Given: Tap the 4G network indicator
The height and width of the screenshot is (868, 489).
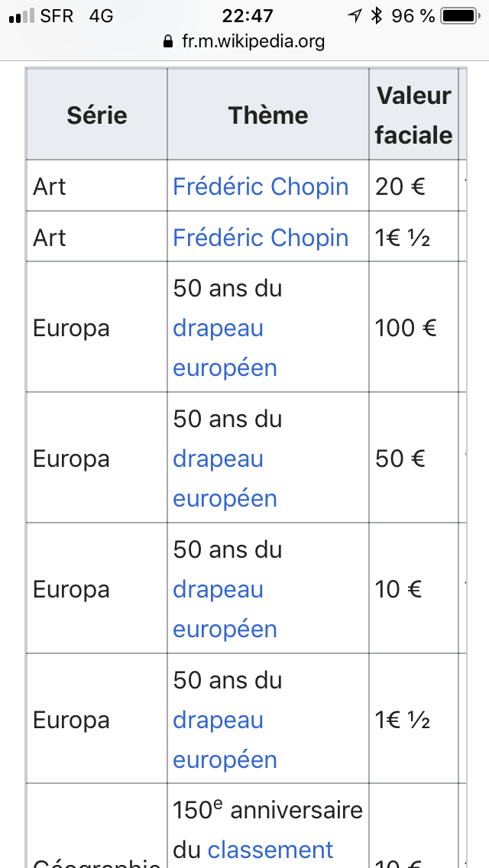Looking at the screenshot, I should [101, 16].
